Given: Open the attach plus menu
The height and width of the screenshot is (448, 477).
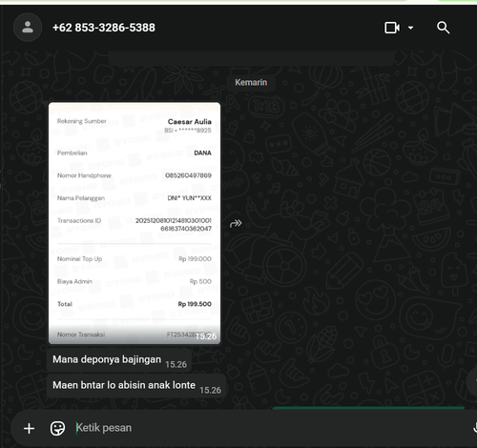Looking at the screenshot, I should tap(29, 428).
